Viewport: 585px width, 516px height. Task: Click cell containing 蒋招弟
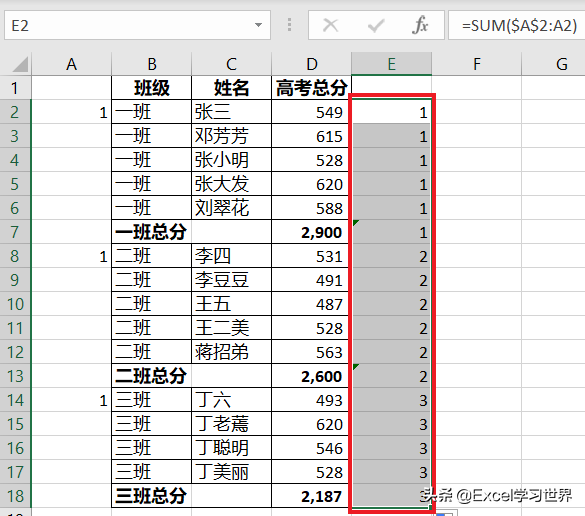click(231, 352)
